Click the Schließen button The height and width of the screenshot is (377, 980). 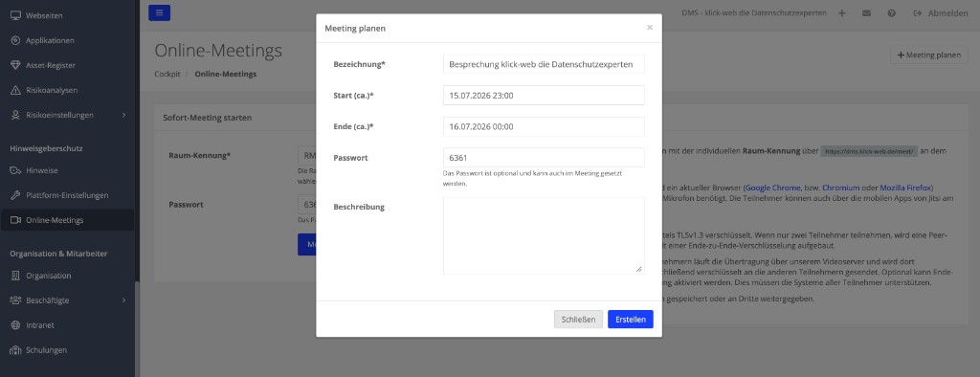[x=579, y=319]
